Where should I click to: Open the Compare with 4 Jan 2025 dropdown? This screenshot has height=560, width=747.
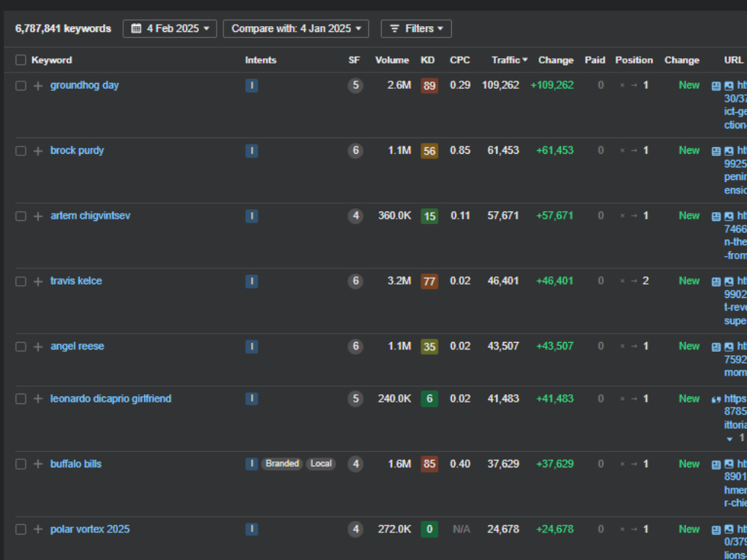296,28
